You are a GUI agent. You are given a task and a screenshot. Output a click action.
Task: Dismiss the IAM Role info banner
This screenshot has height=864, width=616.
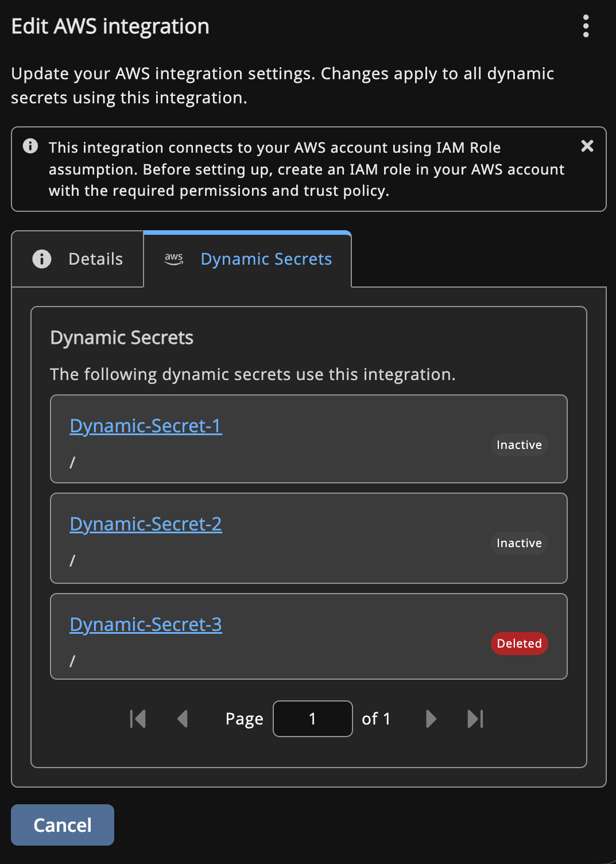pos(587,146)
